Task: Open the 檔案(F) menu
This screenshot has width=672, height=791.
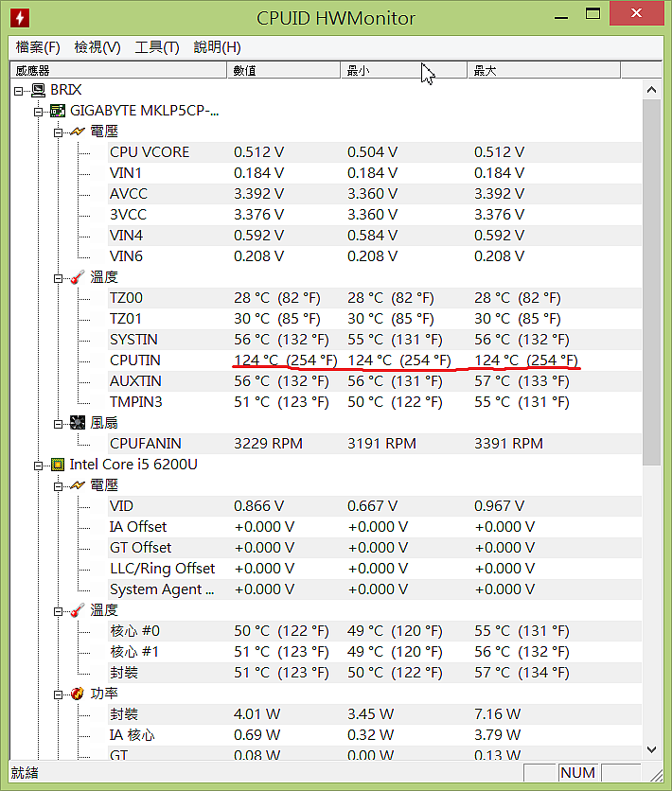Action: tap(38, 47)
